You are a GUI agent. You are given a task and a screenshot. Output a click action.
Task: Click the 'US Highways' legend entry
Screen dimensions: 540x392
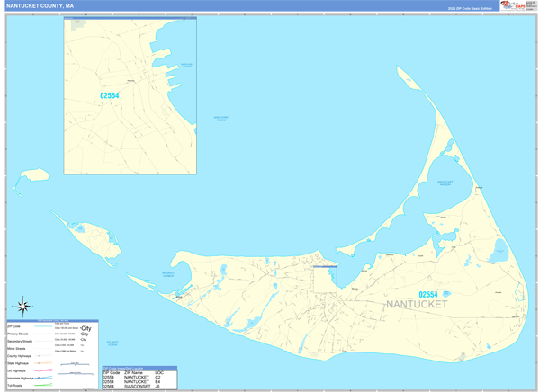[16, 370]
